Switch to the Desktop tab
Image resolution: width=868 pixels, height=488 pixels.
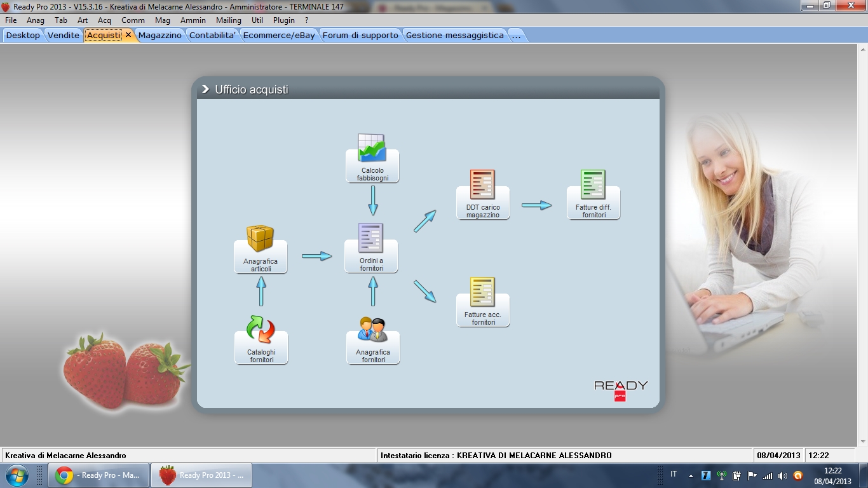23,35
